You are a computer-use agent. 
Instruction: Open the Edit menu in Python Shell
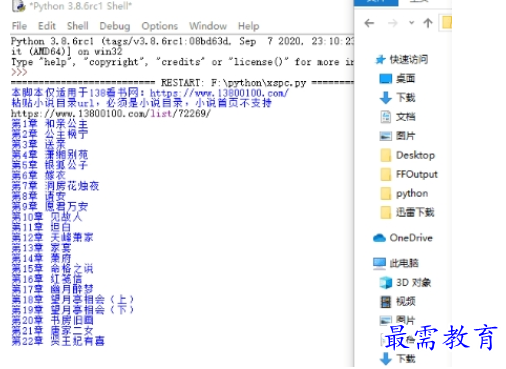click(47, 26)
